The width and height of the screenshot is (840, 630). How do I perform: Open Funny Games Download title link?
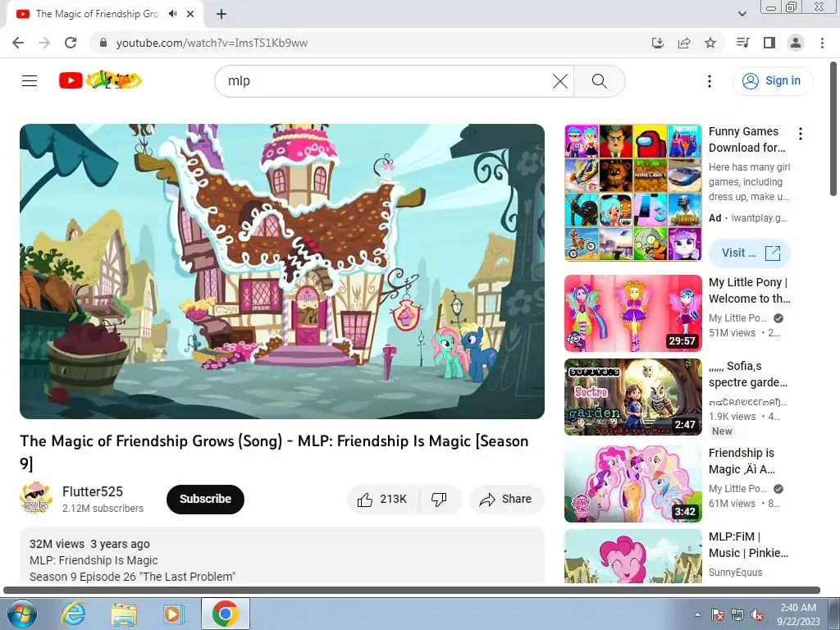pyautogui.click(x=746, y=139)
